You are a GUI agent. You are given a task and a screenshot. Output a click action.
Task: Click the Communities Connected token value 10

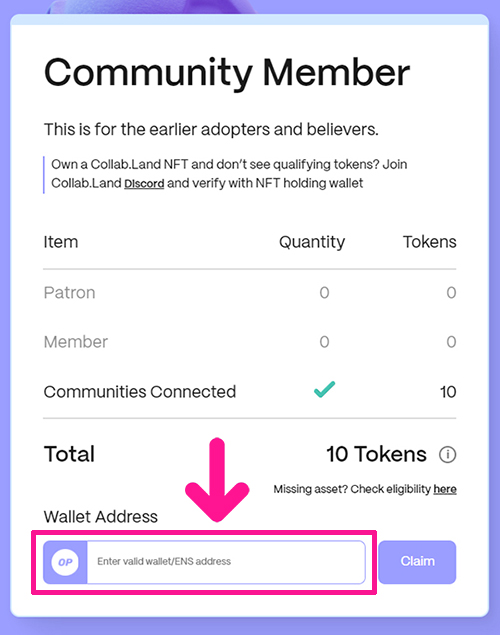coord(448,392)
